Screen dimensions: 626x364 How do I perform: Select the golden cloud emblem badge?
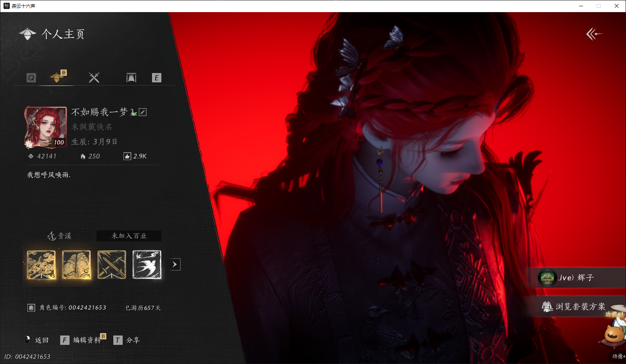[41, 265]
